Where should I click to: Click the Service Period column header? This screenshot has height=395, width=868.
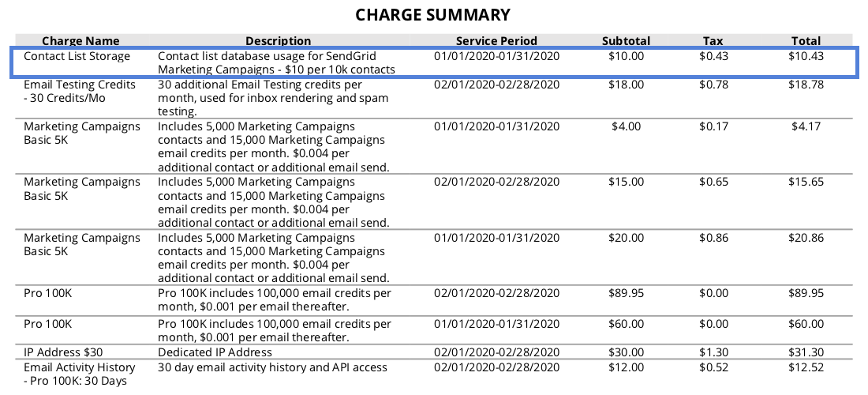coord(496,41)
